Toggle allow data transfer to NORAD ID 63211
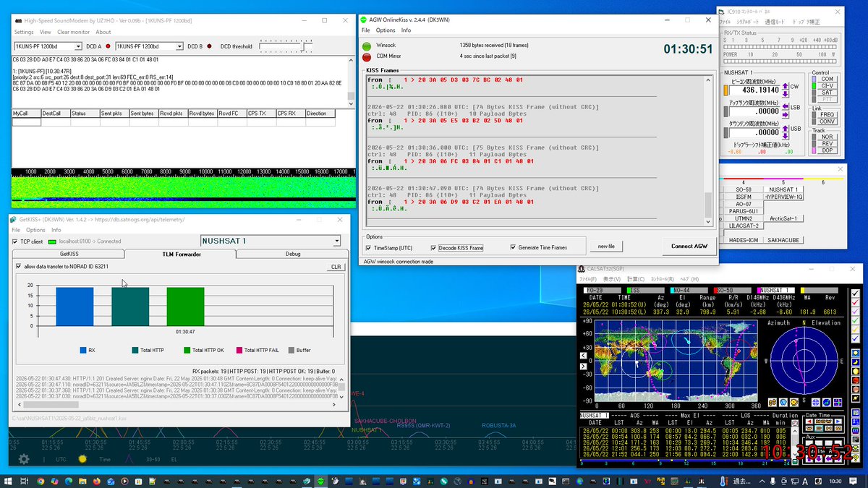This screenshot has height=488, width=868. tap(20, 267)
